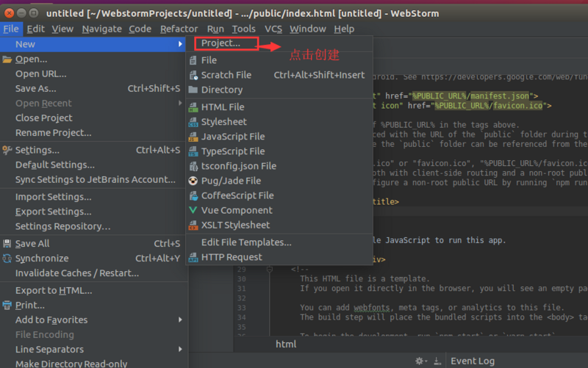This screenshot has width=588, height=368.
Task: Click the html breadcrumb
Action: coord(286,344)
